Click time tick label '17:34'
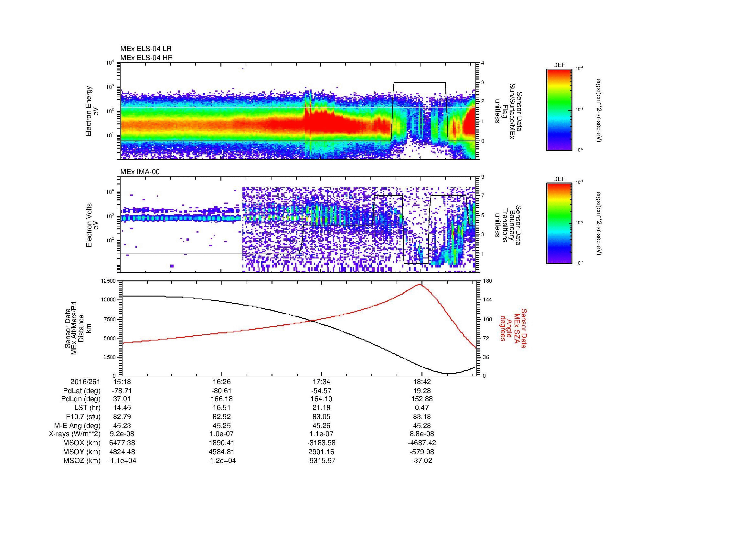The image size is (756, 534). [x=322, y=382]
